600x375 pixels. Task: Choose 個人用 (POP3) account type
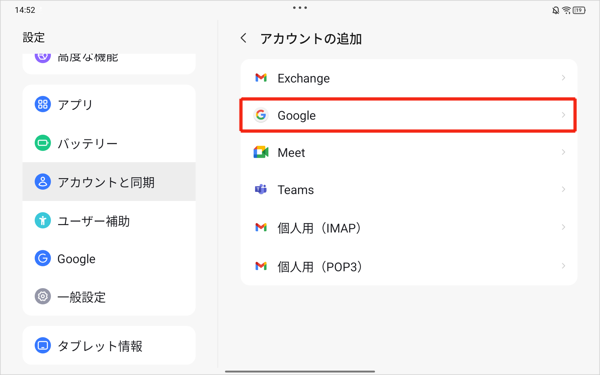click(409, 266)
